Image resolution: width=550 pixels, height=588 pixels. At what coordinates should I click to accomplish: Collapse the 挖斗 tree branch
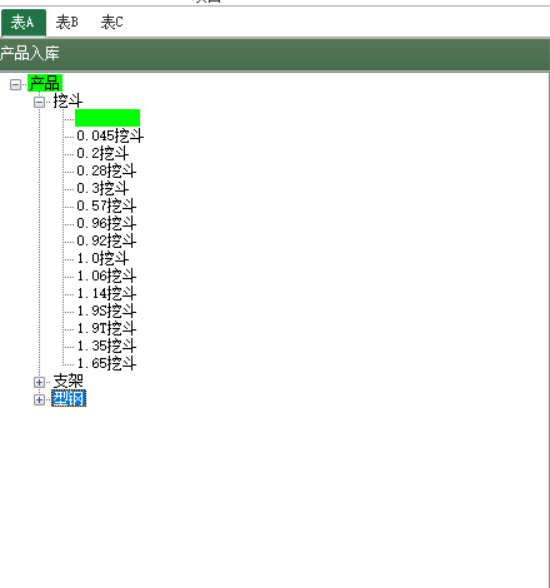pos(39,102)
